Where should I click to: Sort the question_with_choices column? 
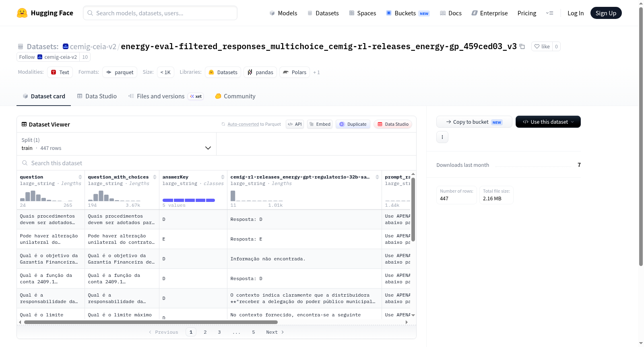pyautogui.click(x=155, y=177)
